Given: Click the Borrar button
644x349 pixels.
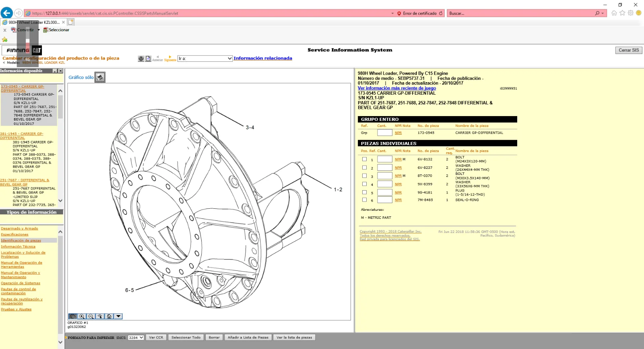Looking at the screenshot, I should tap(214, 338).
